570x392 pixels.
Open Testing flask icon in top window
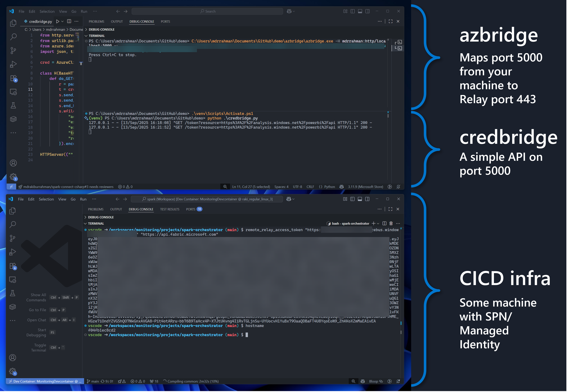[x=13, y=106]
